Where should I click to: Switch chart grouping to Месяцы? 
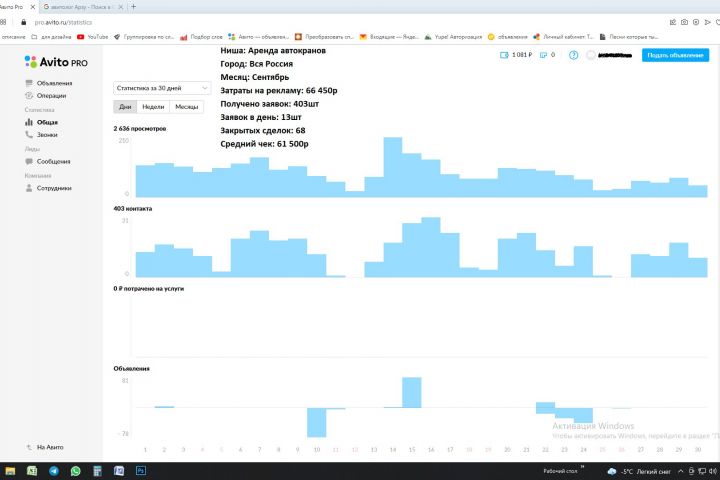click(x=186, y=107)
